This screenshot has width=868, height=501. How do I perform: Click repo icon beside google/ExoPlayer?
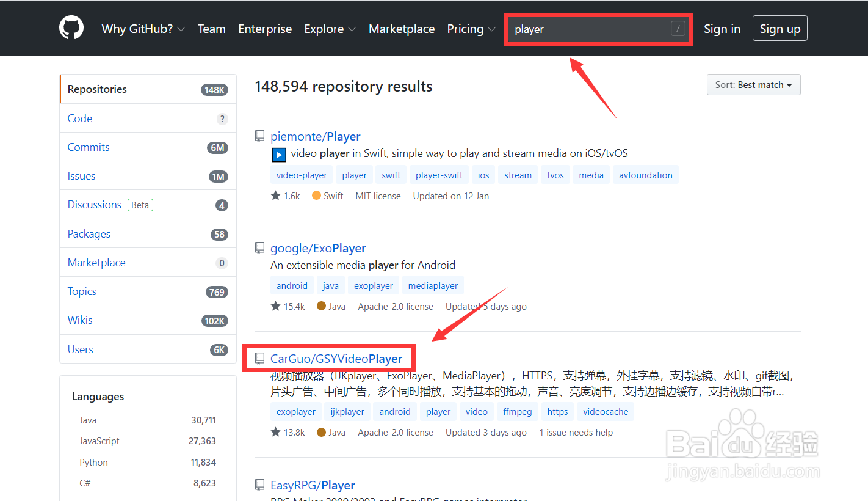(260, 248)
